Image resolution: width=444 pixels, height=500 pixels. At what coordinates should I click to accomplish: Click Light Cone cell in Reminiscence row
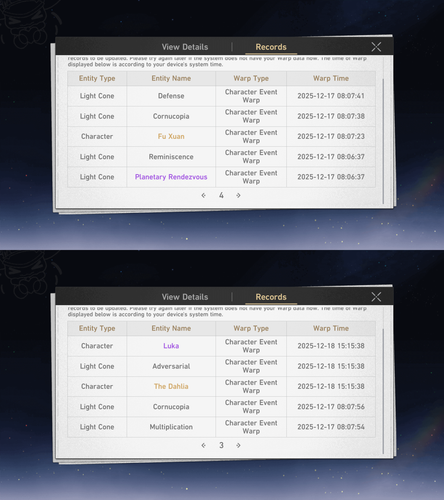(97, 157)
